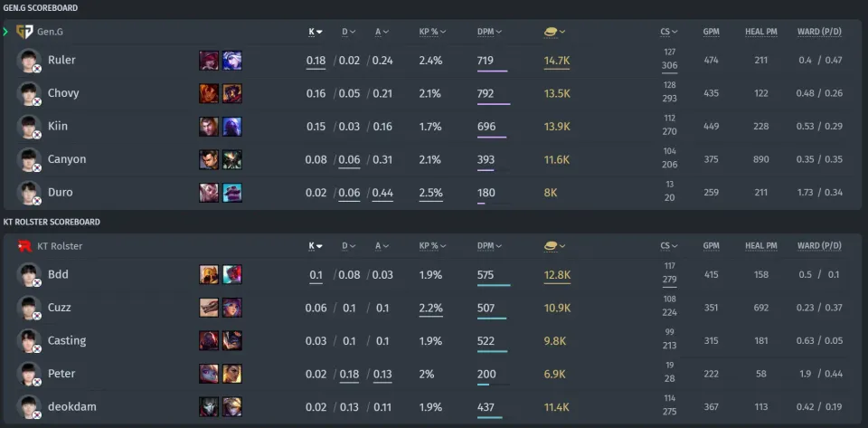Sort Gen.G table by KP % column
Viewport: 868px width, 428px height.
[432, 32]
